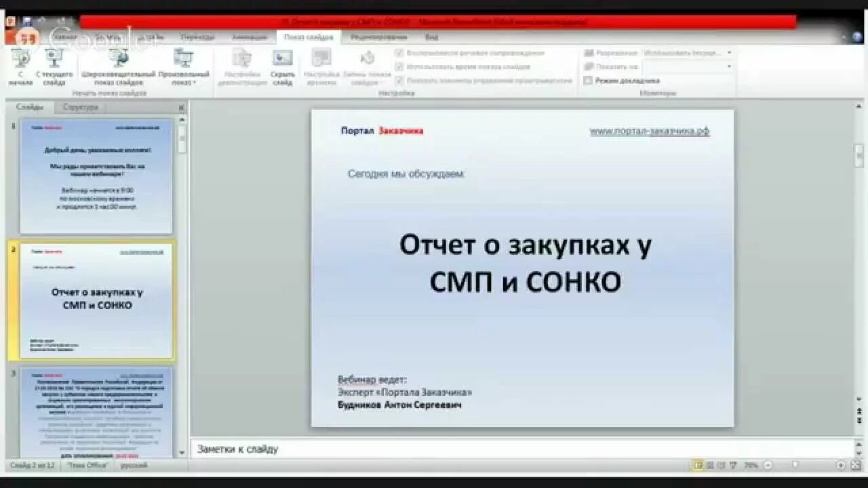Open broadcast slide show option
868x488 pixels.
[x=119, y=66]
